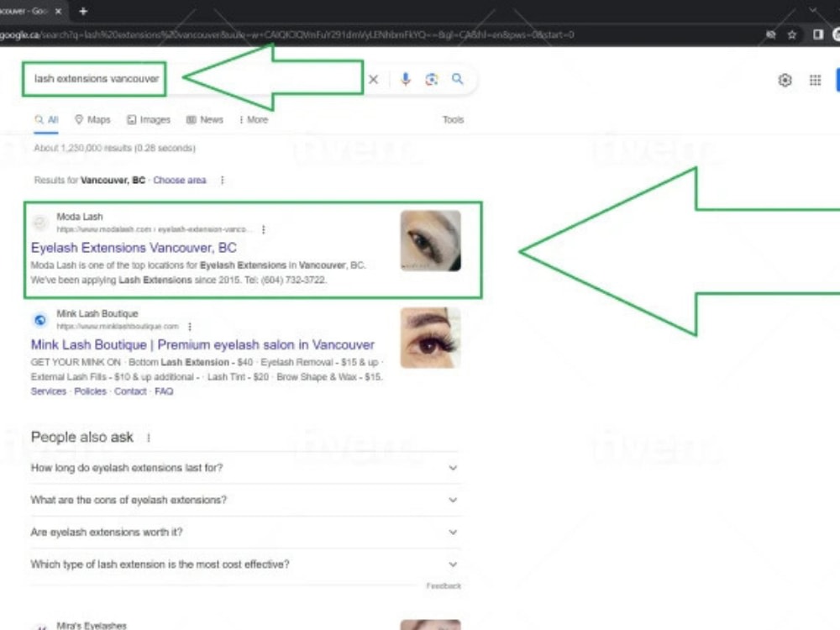Click the Feedback link below questions
Viewport: 840px width, 630px height.
coord(444,585)
